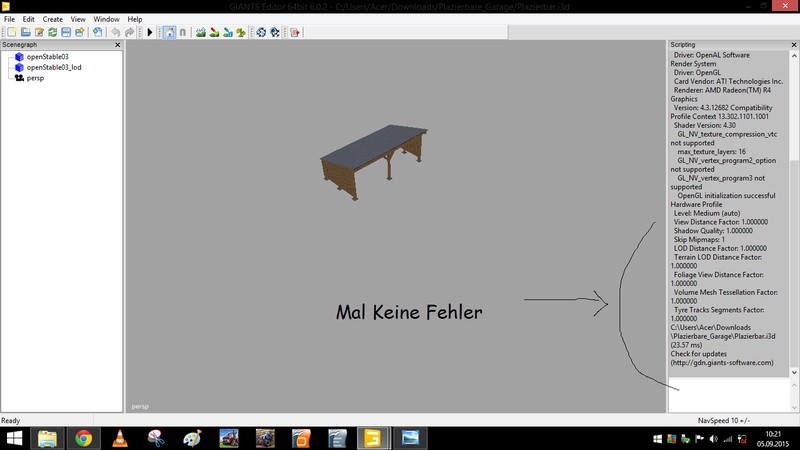800x450 pixels.
Task: Open the File menu
Action: [9, 19]
